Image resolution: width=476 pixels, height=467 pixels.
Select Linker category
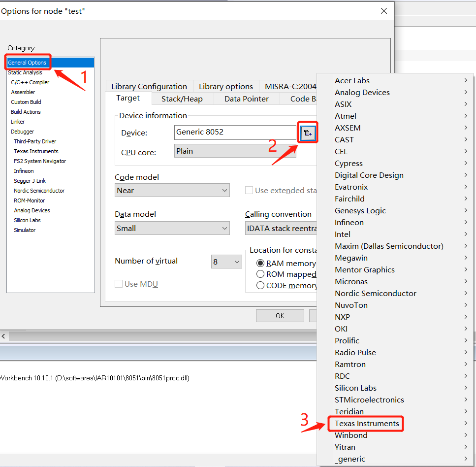(18, 122)
